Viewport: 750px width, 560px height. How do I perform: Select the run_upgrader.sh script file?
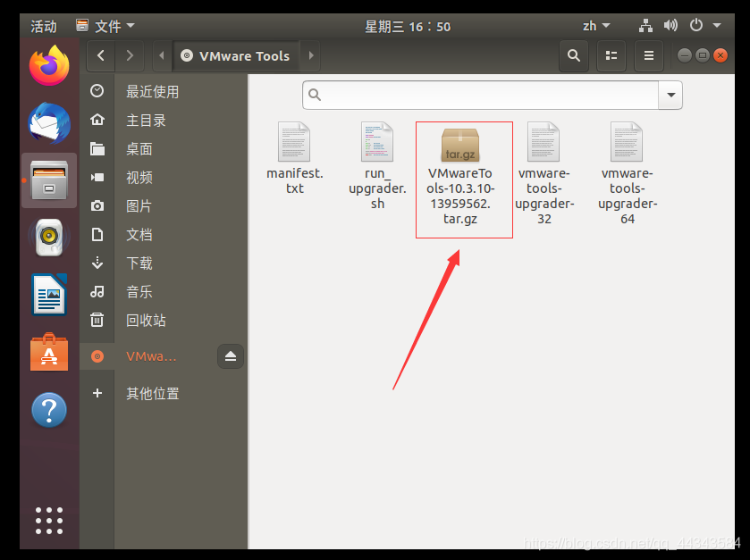point(377,166)
